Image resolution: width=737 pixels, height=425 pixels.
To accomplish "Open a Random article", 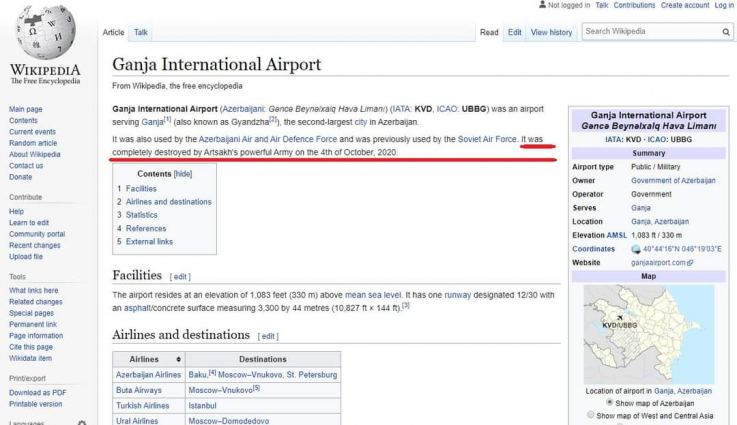I will (33, 143).
